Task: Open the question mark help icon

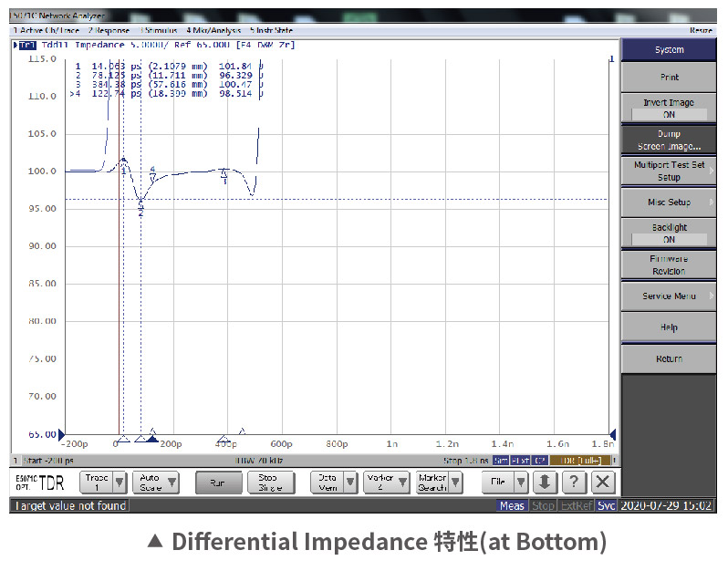Action: point(574,482)
